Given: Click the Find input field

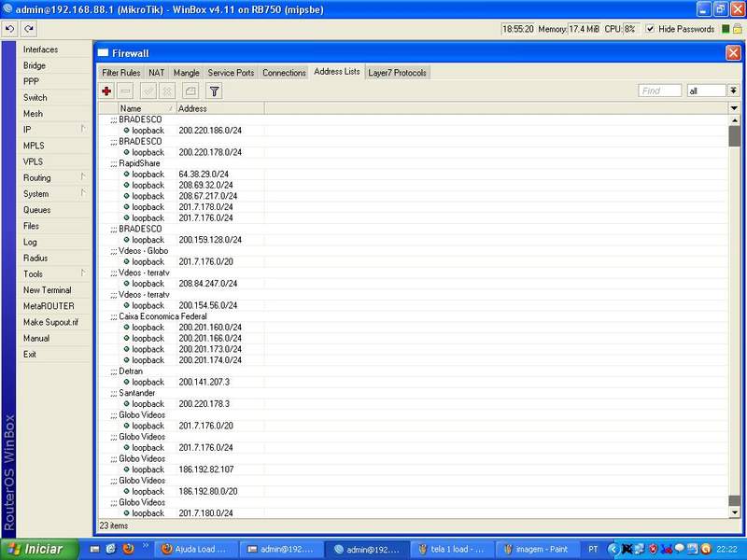Looking at the screenshot, I should click(x=659, y=91).
